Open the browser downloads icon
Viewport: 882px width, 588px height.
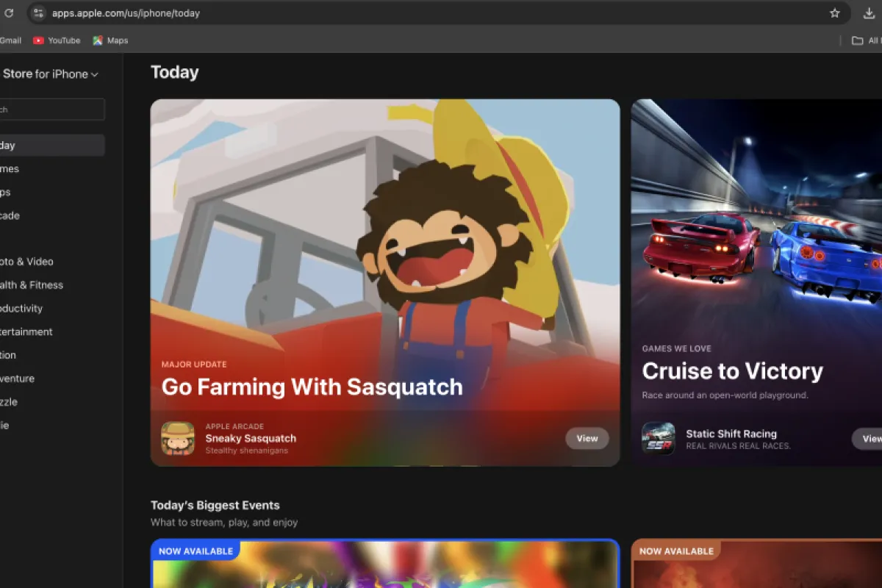coord(868,13)
